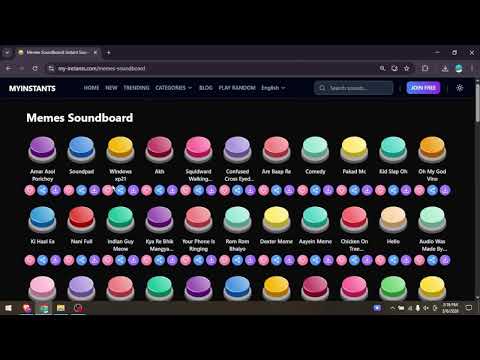The image size is (480, 360).
Task: Share the Aayein Meme sound
Action: [316, 260]
